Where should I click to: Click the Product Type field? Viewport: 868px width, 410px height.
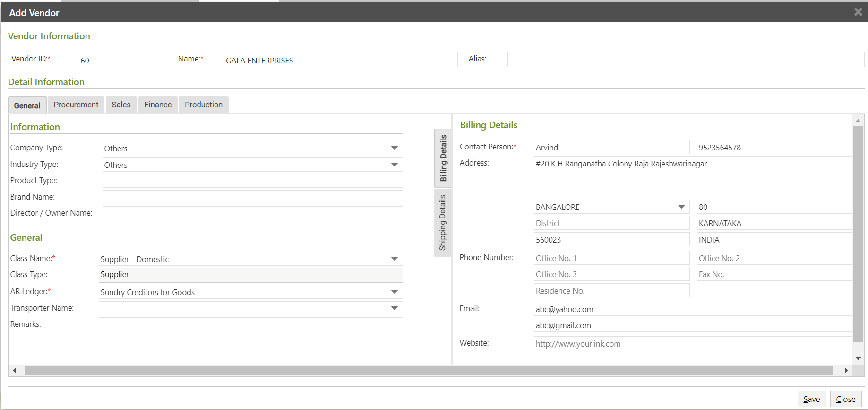click(252, 181)
